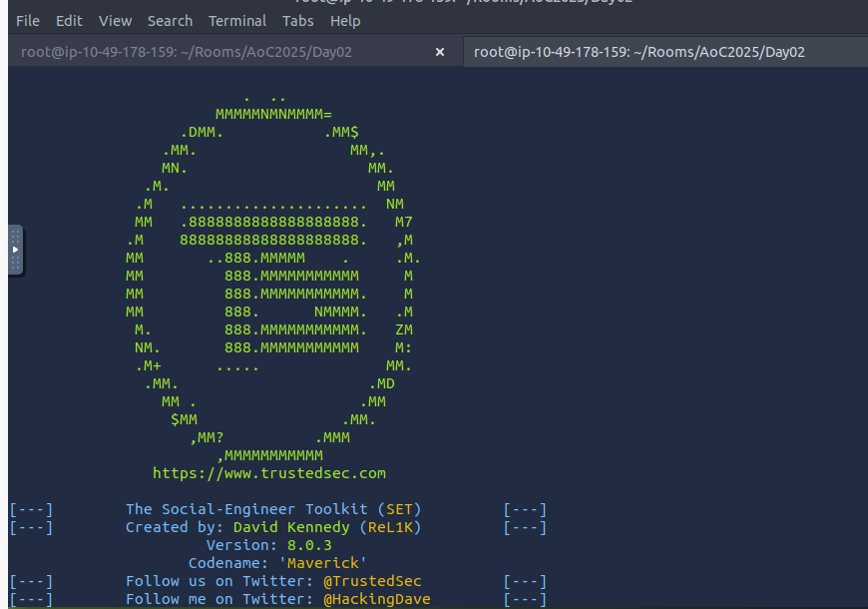
Task: Open the Search menu
Action: (170, 21)
